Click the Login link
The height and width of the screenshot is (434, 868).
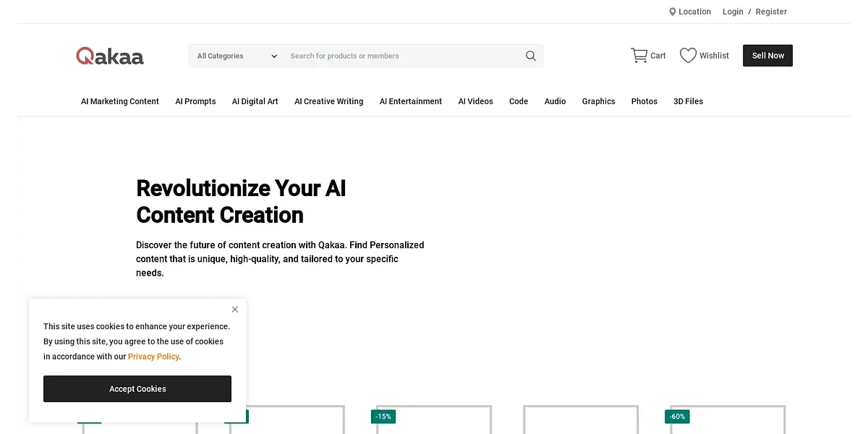tap(733, 12)
